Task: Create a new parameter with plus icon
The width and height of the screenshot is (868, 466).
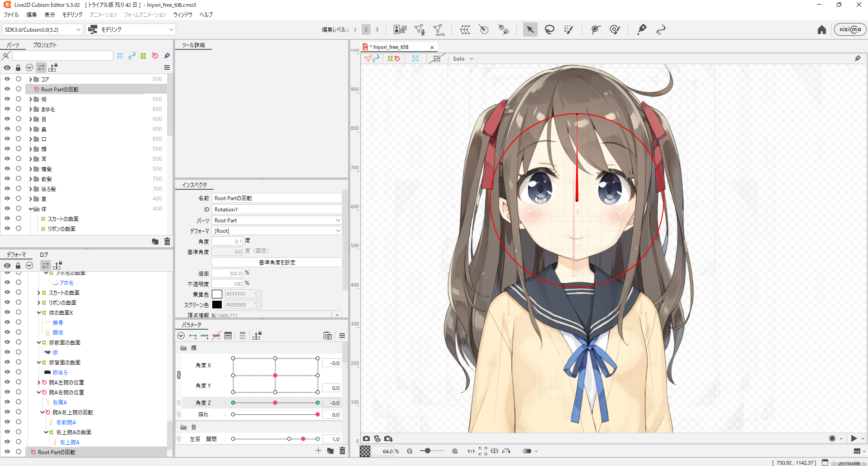Action: (318, 451)
